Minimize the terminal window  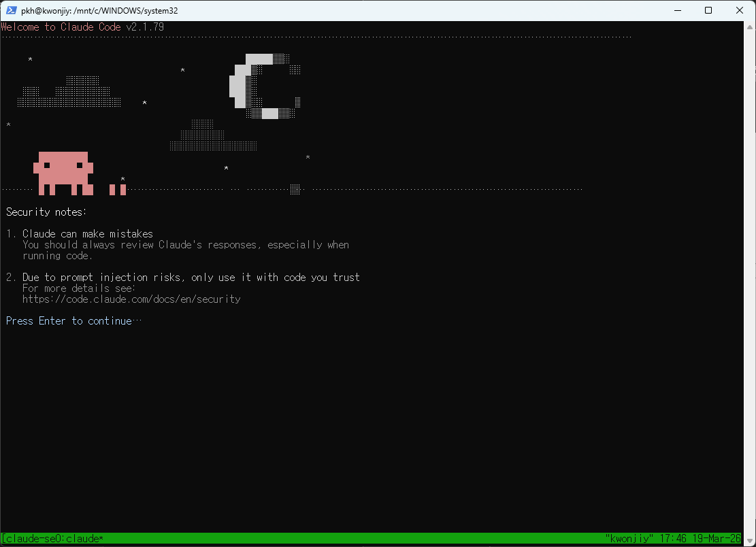pyautogui.click(x=678, y=10)
